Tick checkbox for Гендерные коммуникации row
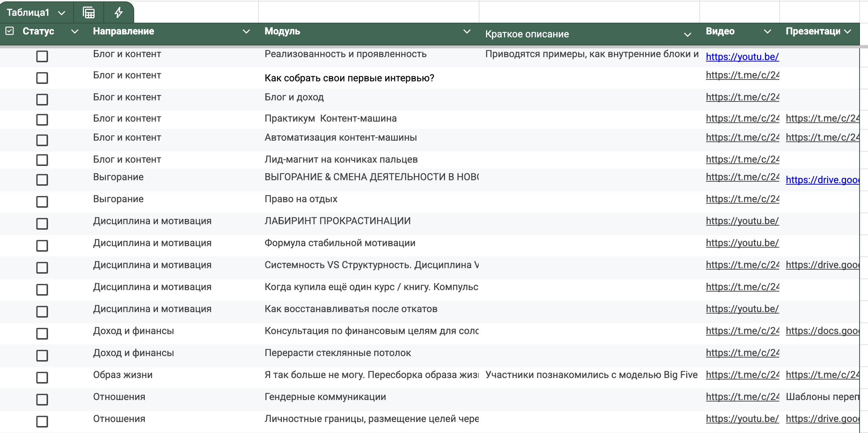This screenshot has height=433, width=868. pyautogui.click(x=42, y=399)
